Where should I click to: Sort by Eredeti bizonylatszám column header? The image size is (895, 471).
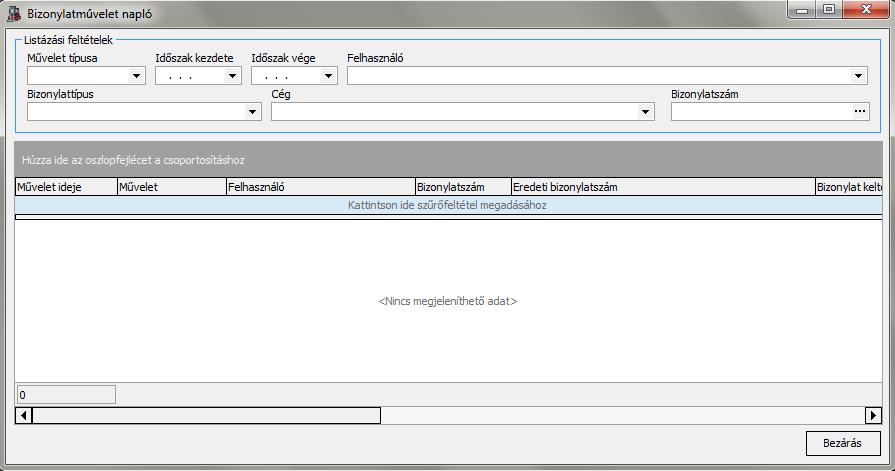(663, 187)
